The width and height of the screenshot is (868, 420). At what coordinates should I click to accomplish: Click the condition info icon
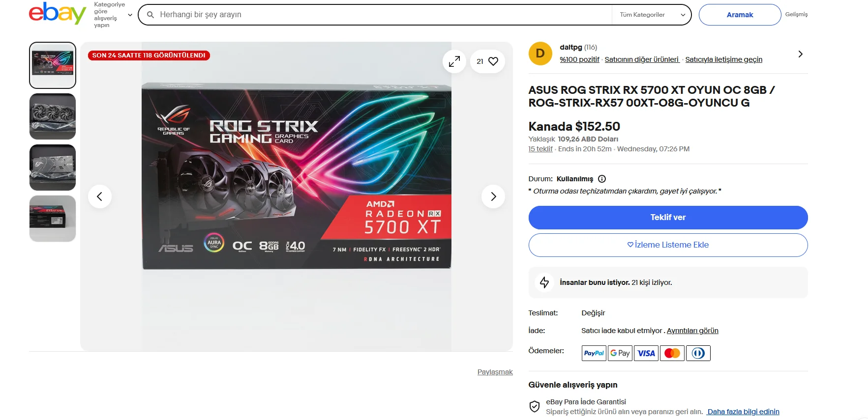pos(602,179)
